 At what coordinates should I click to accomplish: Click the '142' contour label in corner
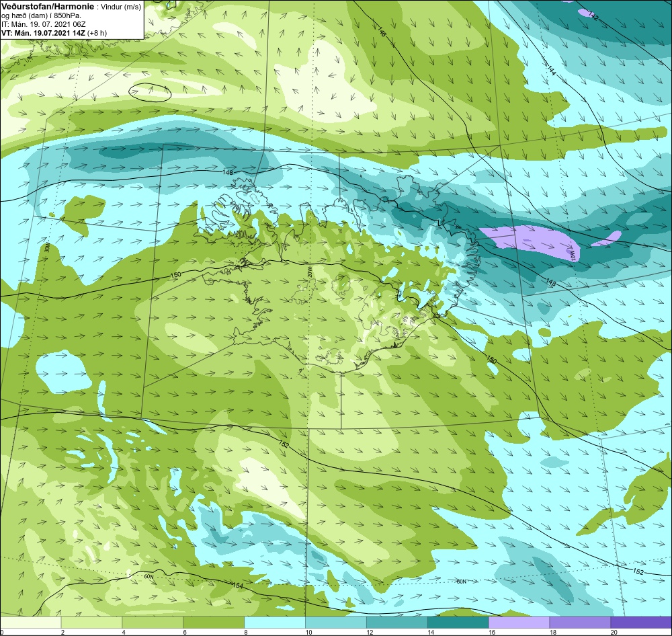593,15
